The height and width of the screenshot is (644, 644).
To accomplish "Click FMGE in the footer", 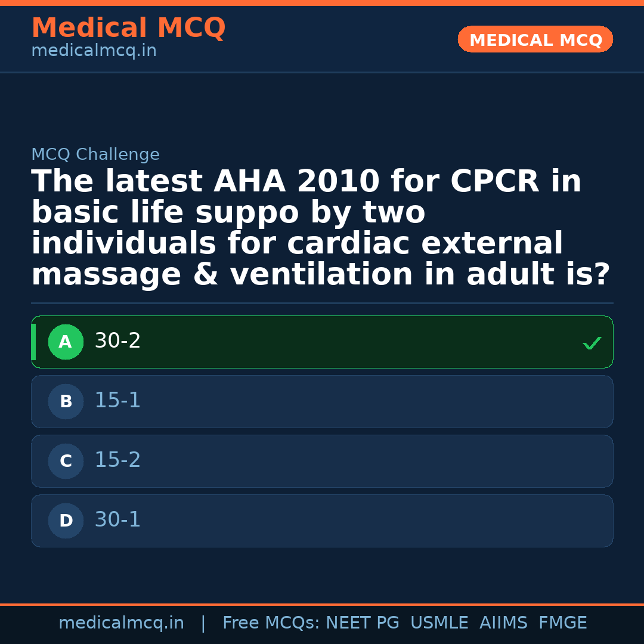I will [562, 623].
